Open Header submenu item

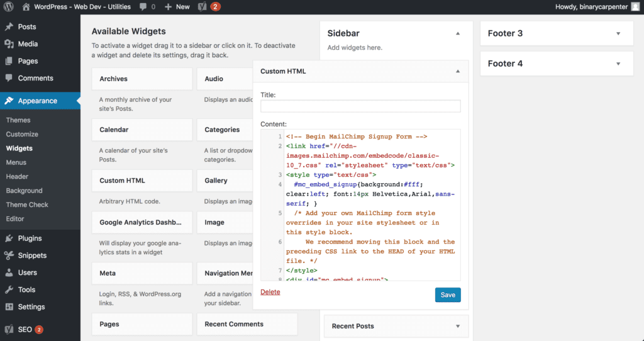point(17,177)
